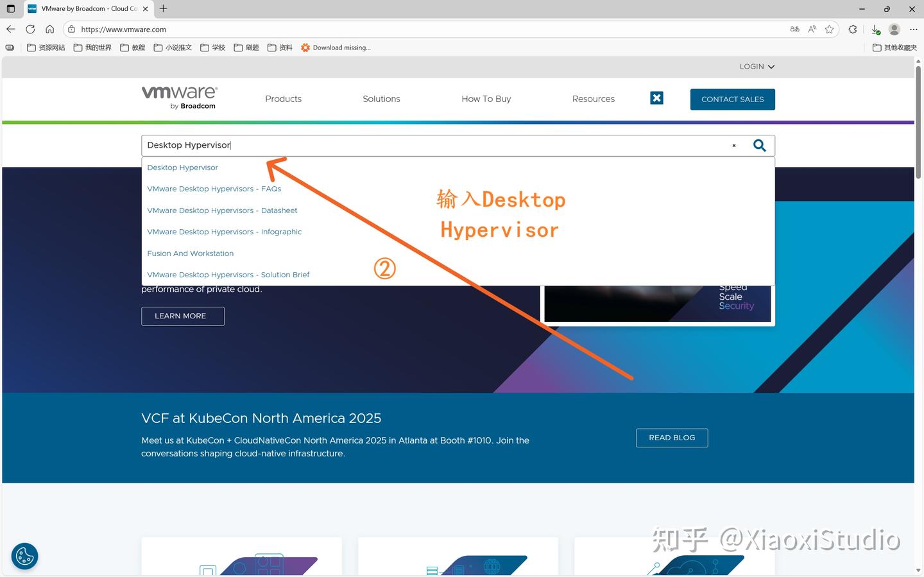Open the downloads icon
Screen dimensions: 924x577
(875, 30)
